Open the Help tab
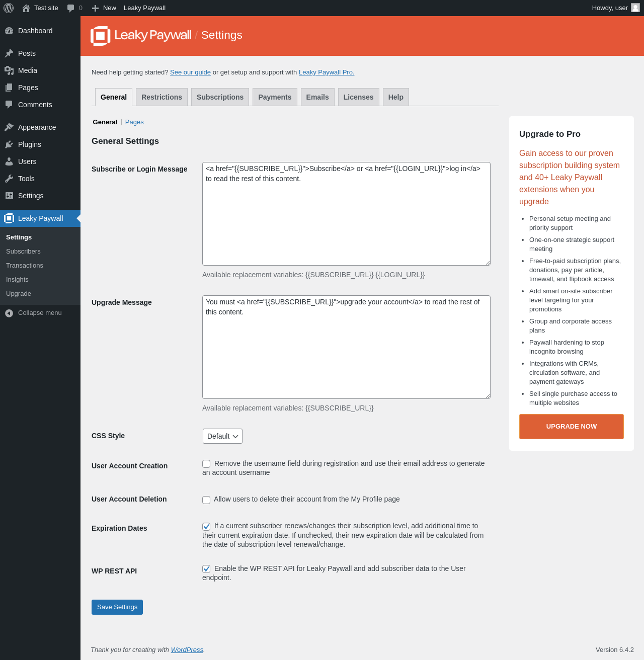644x660 pixels. tap(396, 97)
